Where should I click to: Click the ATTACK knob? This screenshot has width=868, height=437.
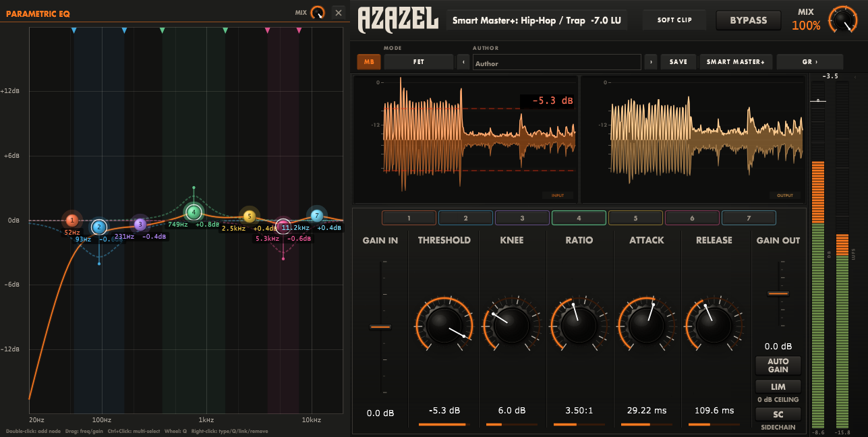pos(645,326)
